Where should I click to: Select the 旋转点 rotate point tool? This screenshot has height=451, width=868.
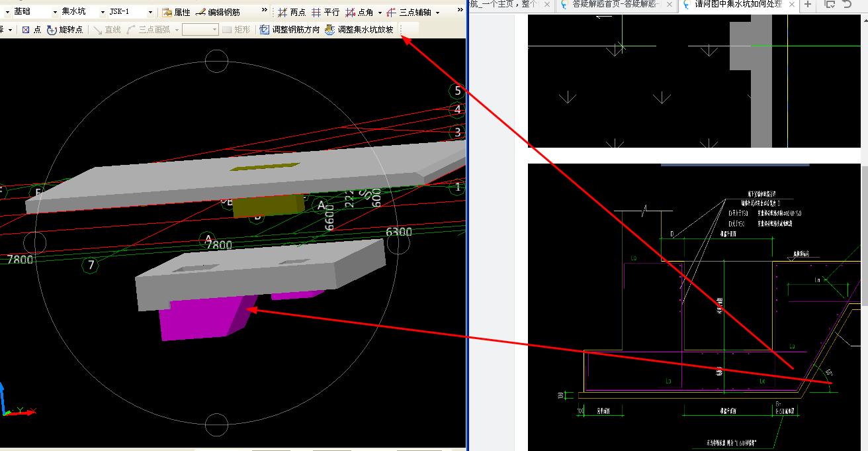(65, 30)
